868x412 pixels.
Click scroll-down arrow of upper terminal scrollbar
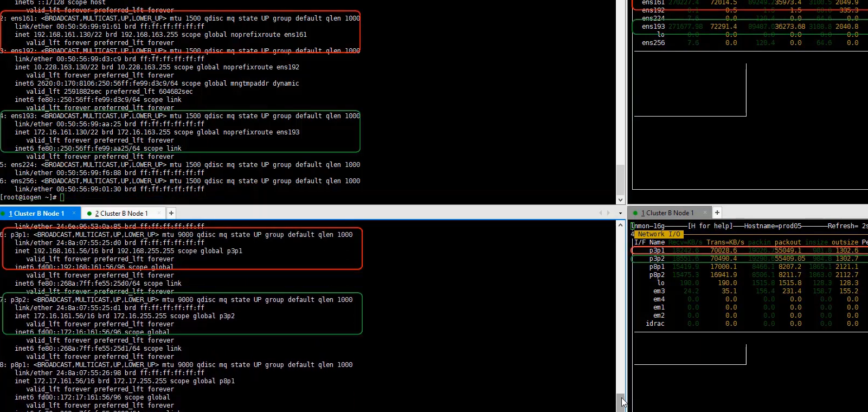[x=620, y=200]
